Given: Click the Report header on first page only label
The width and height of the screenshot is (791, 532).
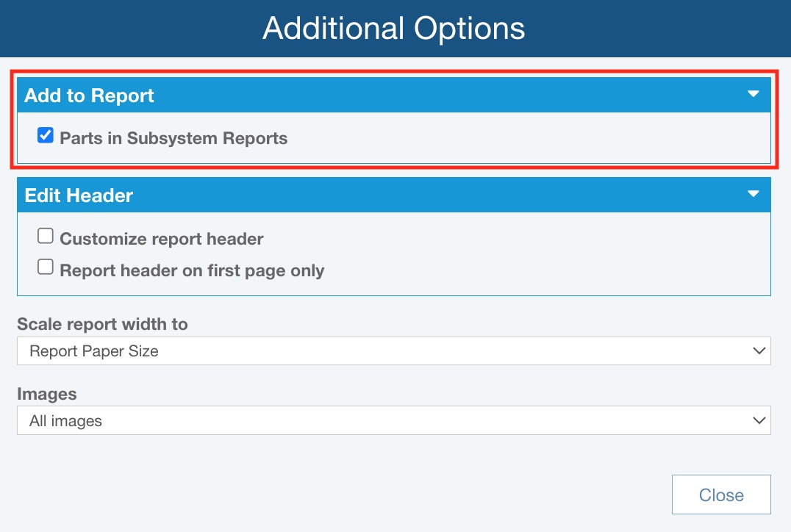Looking at the screenshot, I should tap(192, 270).
